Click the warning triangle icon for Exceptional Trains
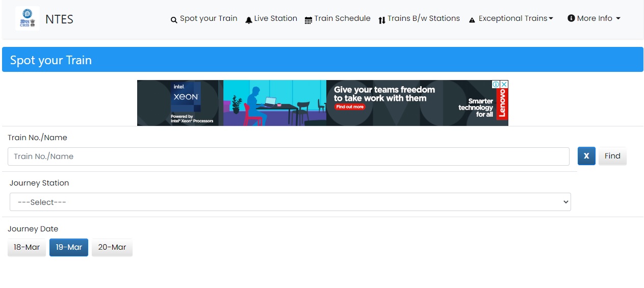 click(x=472, y=20)
